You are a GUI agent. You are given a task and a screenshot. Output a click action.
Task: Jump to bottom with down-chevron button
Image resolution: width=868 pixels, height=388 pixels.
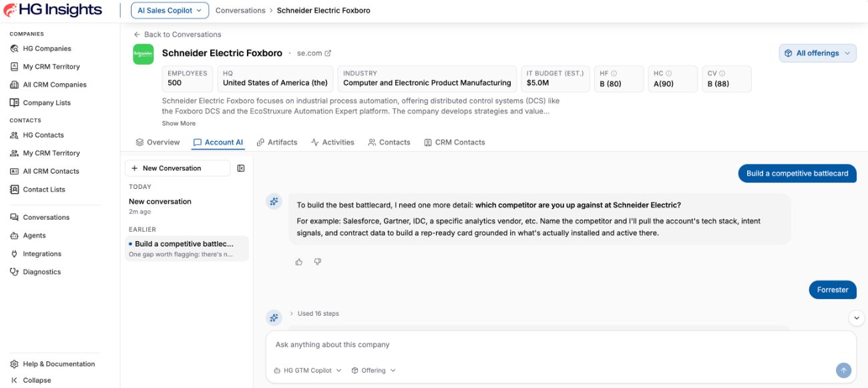857,318
